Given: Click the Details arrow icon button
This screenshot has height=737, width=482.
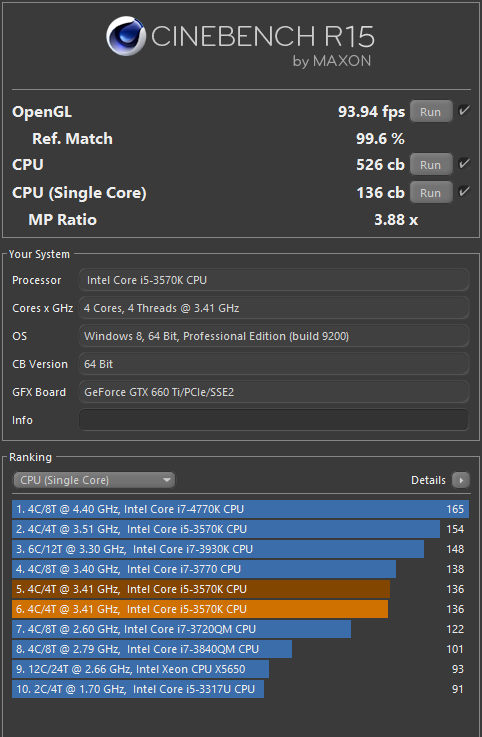Looking at the screenshot, I should tap(460, 480).
